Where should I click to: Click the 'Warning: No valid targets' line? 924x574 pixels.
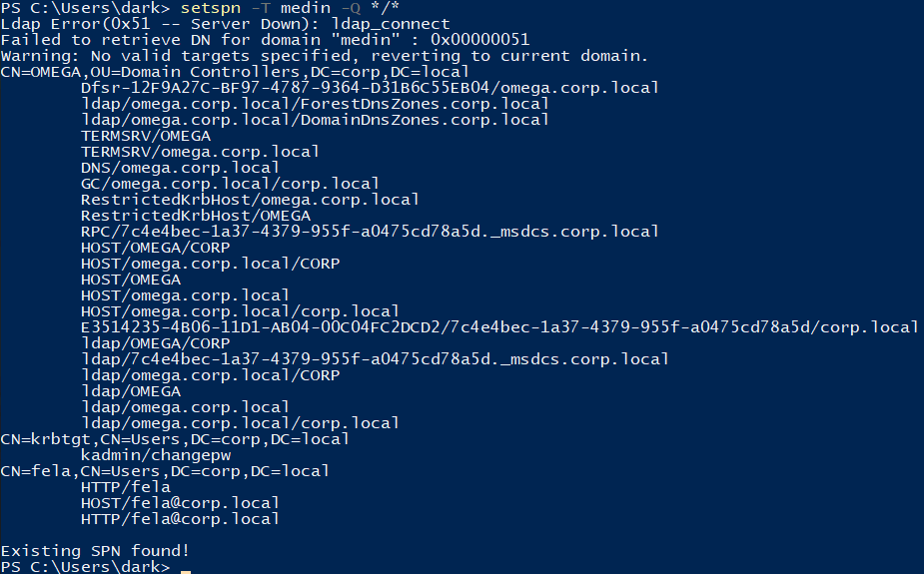[x=324, y=56]
